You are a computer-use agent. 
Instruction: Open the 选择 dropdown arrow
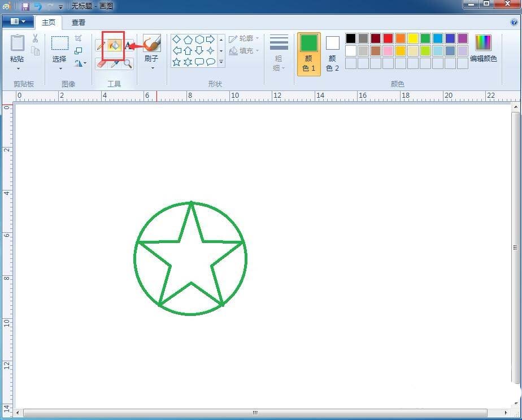(60, 68)
